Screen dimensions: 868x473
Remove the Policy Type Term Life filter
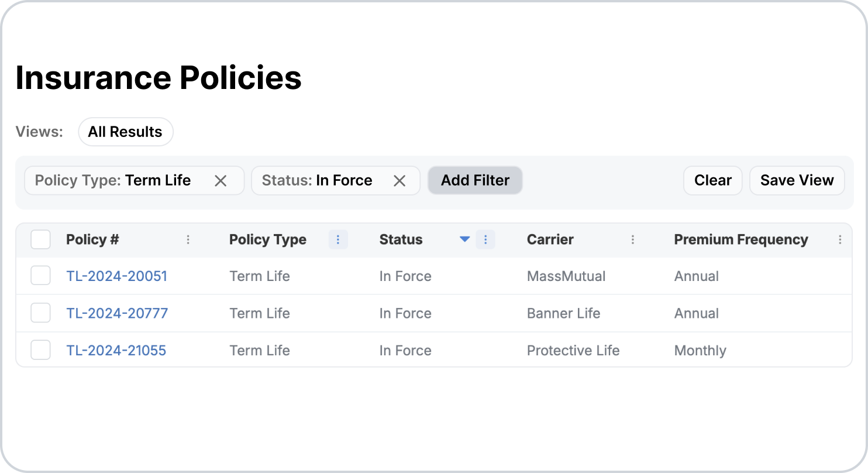tap(221, 181)
